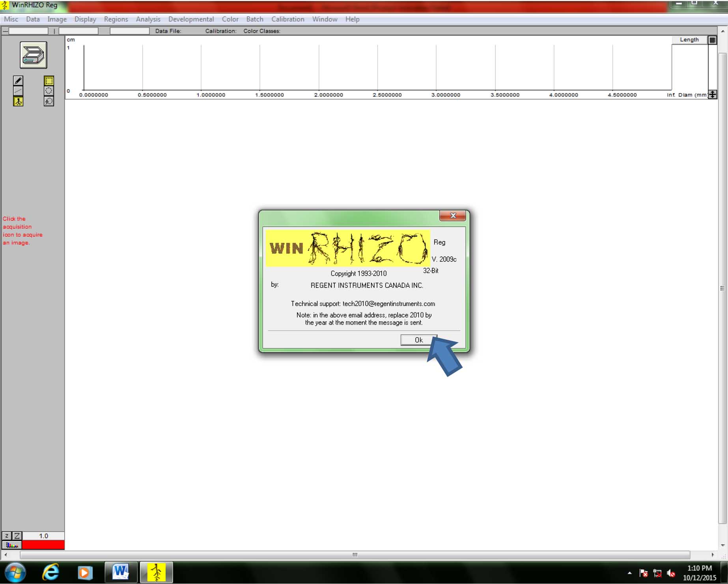
Task: Click the horizontal scrollbar at the bottom
Action: (355, 555)
